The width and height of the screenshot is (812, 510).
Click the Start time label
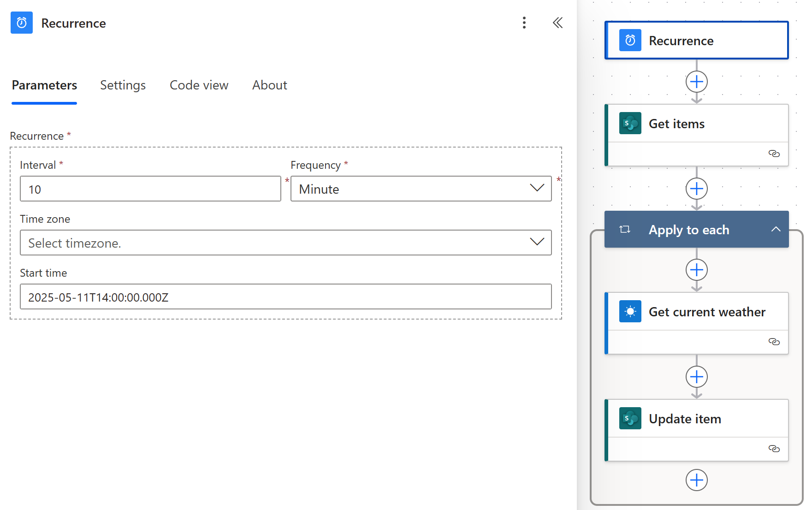pos(43,273)
